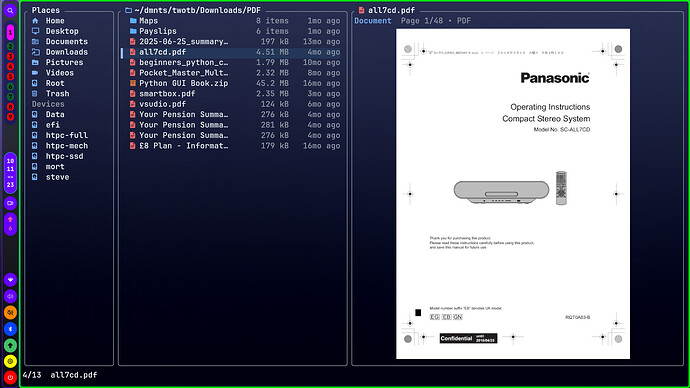
Task: Click the red power button
Action: 10,377
